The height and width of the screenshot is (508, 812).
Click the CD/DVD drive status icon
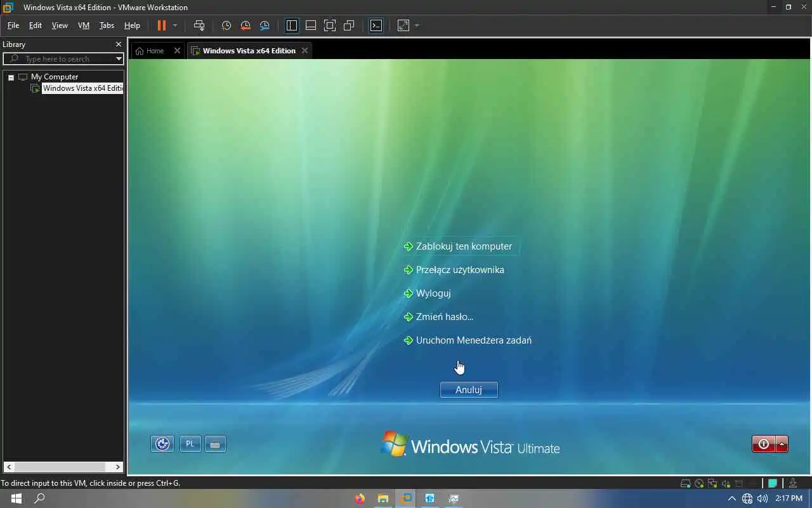699,483
